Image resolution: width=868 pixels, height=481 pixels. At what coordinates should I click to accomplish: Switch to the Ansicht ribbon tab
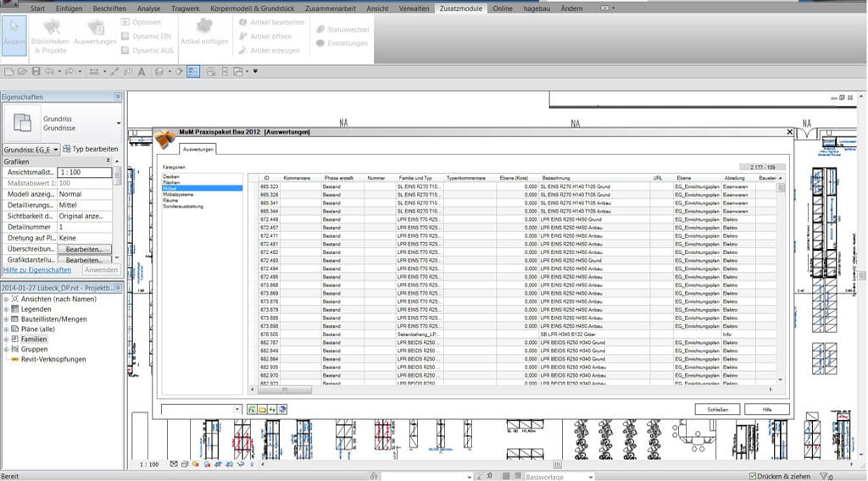tap(380, 8)
